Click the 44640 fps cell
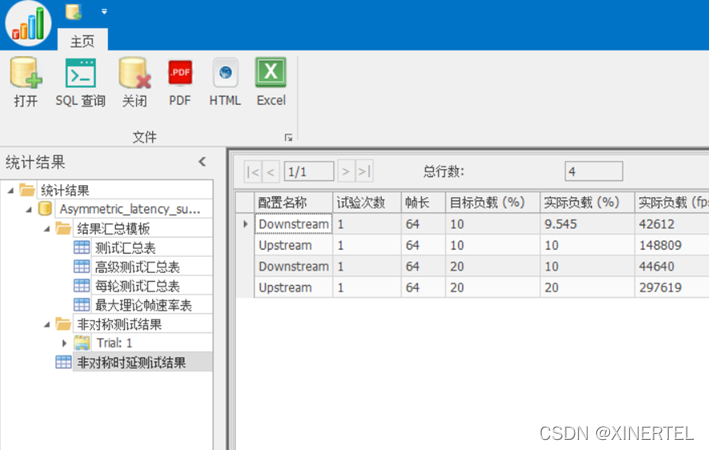The width and height of the screenshot is (709, 450). 672,266
